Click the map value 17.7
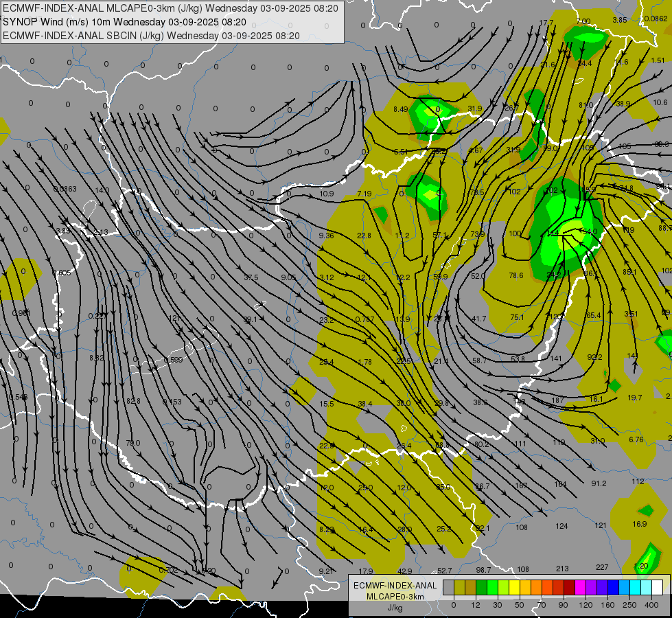Viewport: 672px width, 618px height. 546,23
